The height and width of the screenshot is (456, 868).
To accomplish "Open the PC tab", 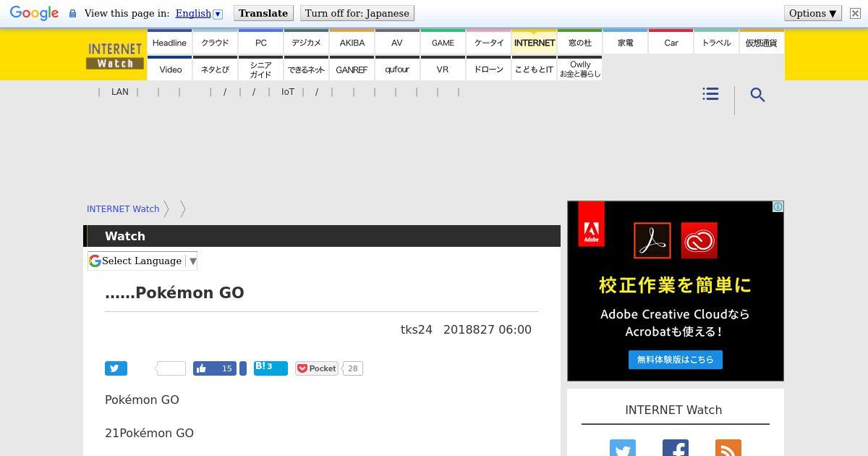I will point(260,43).
